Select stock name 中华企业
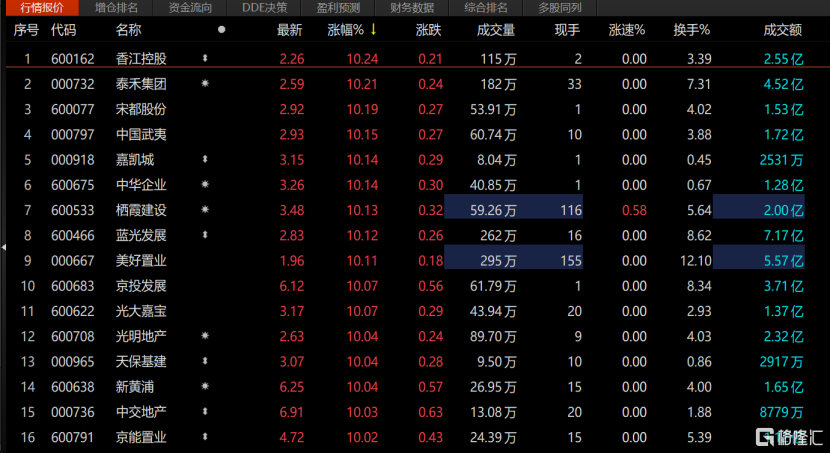 [141, 185]
